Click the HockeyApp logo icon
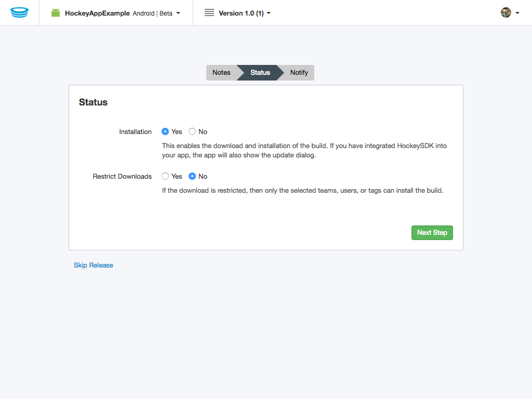 coord(19,12)
